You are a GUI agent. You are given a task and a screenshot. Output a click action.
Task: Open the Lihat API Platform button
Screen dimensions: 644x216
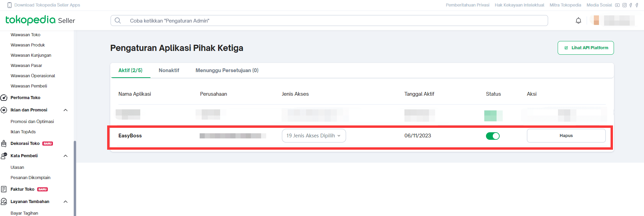pyautogui.click(x=586, y=48)
